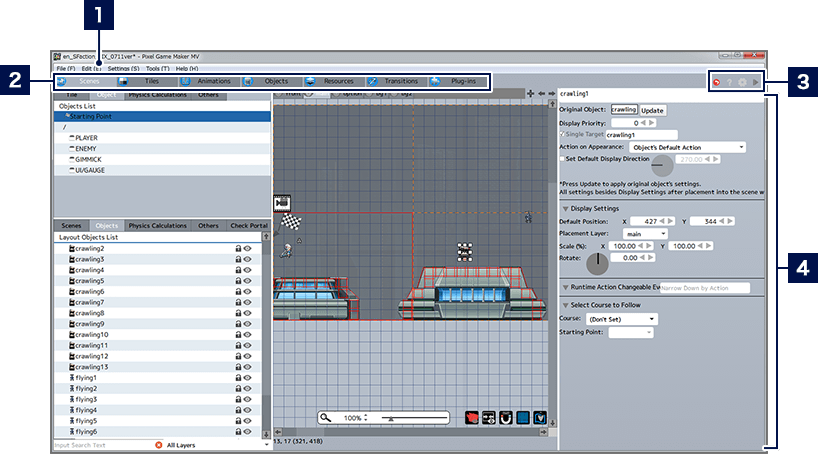This screenshot has height=454, width=818.
Task: Open the Tiles editor tab
Action: pyautogui.click(x=147, y=81)
